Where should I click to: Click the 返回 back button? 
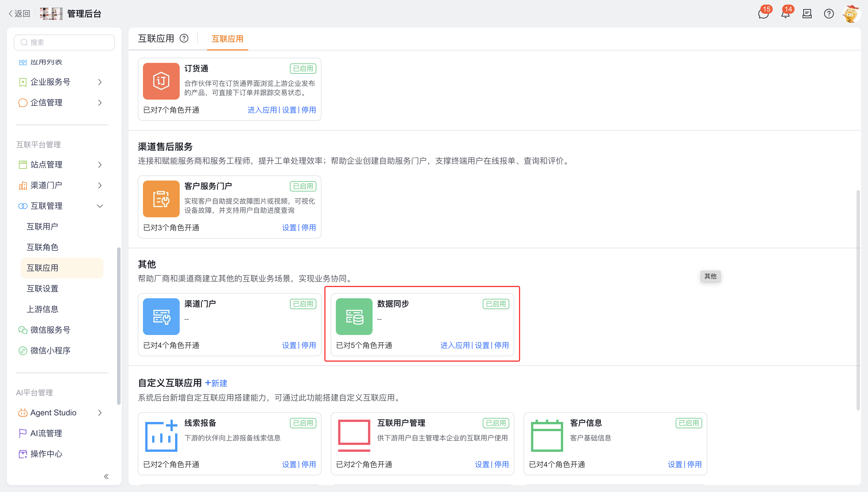(x=19, y=13)
